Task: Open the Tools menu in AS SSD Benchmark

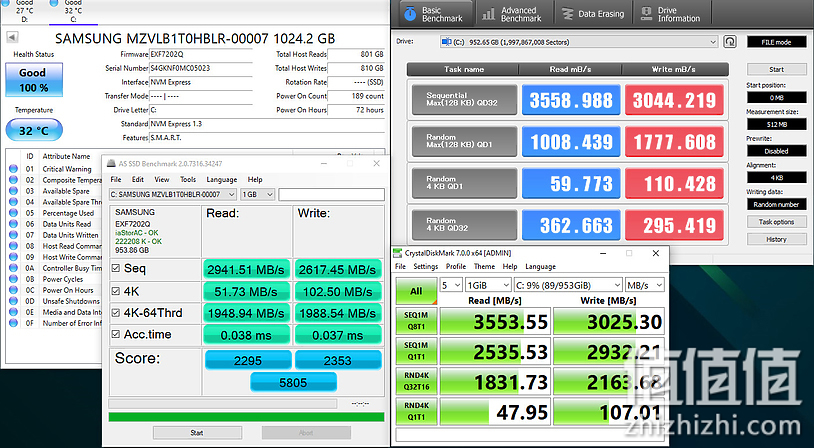Action: click(188, 180)
